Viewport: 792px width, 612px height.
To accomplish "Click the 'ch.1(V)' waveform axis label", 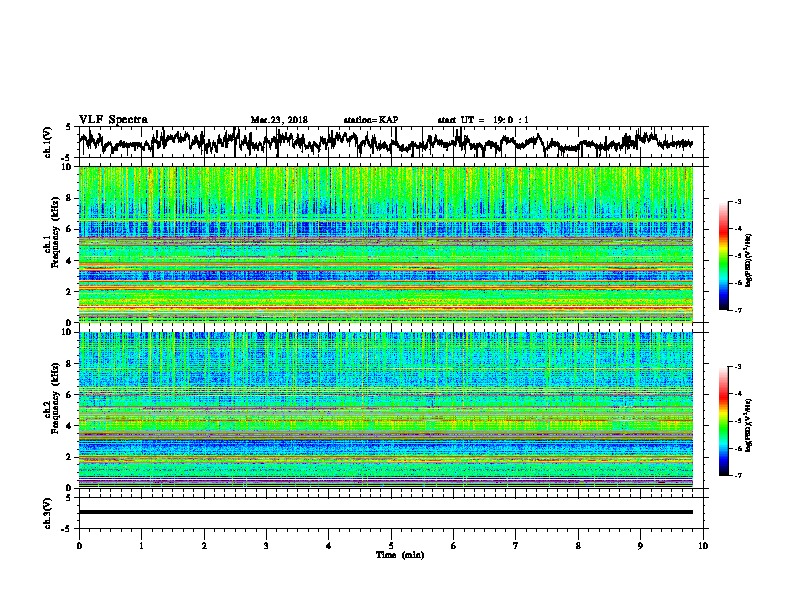I will [x=48, y=142].
